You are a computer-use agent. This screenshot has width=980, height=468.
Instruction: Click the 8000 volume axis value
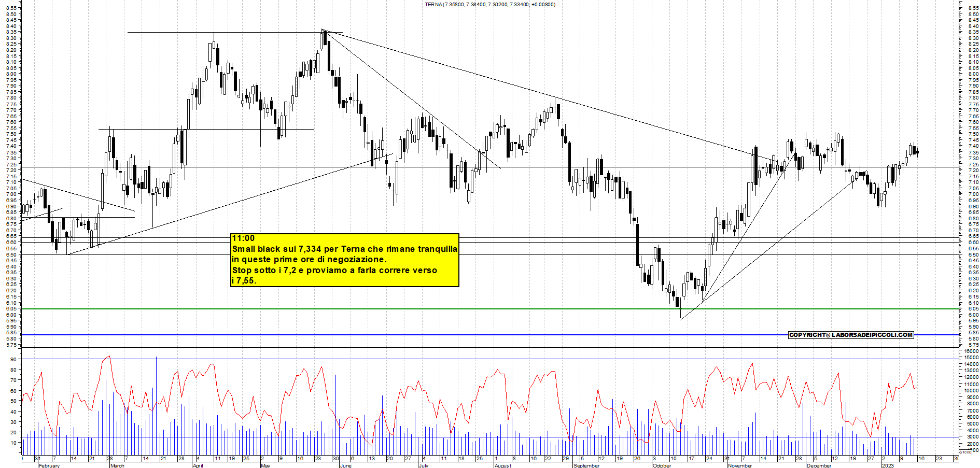[972, 404]
